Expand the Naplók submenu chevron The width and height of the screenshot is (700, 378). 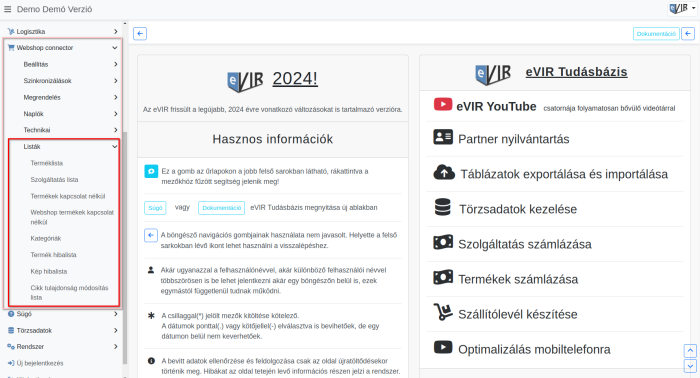coord(115,114)
